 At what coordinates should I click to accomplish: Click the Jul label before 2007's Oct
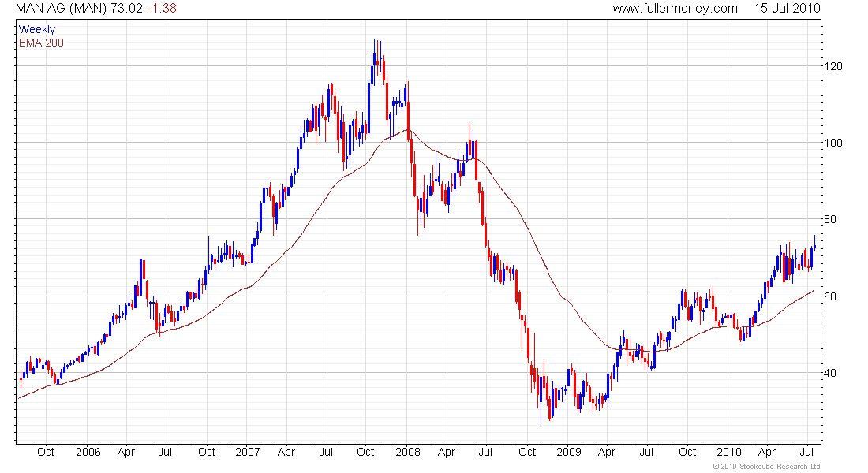click(x=165, y=452)
